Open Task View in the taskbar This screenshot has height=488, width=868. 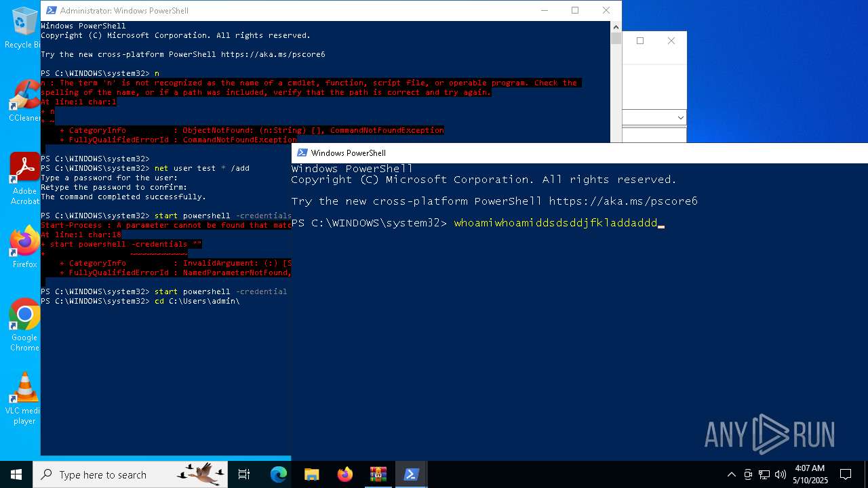pyautogui.click(x=244, y=474)
